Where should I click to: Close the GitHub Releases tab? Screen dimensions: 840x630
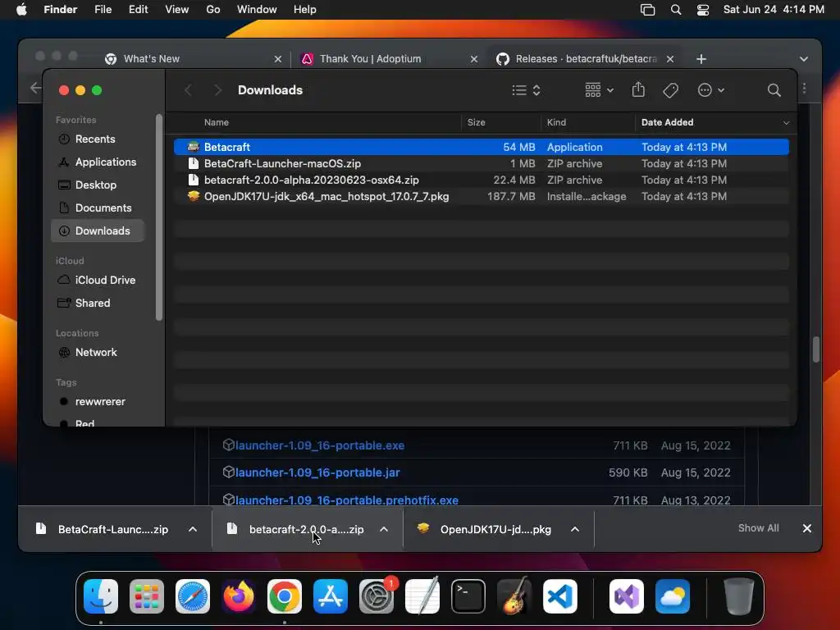point(669,59)
